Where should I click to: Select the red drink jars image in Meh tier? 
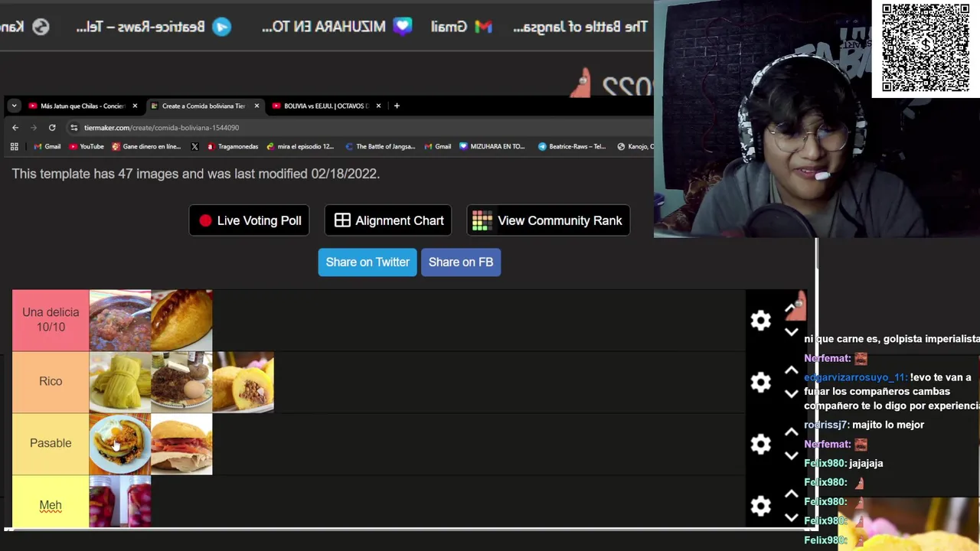(120, 502)
